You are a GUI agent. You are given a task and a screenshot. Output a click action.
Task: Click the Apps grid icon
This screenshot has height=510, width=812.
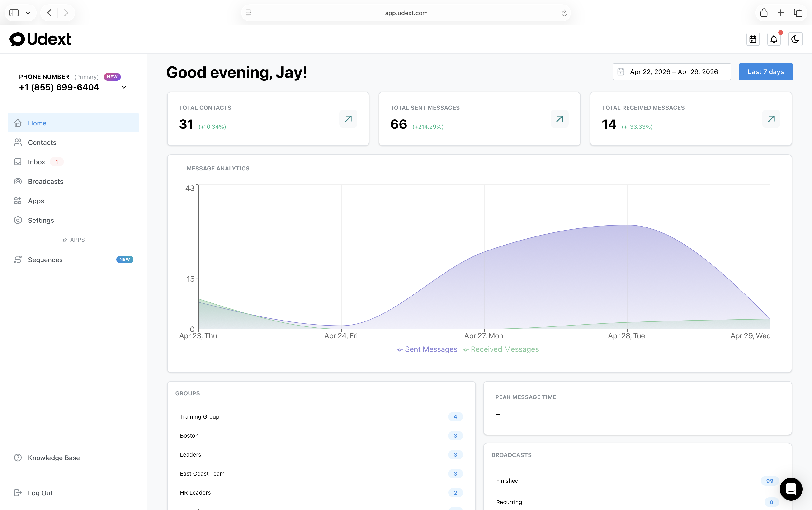pos(18,201)
